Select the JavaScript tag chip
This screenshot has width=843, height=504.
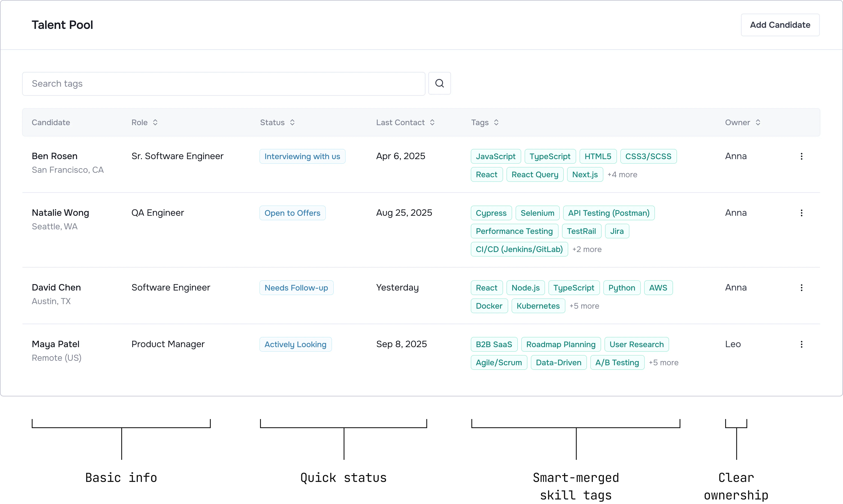(x=495, y=156)
